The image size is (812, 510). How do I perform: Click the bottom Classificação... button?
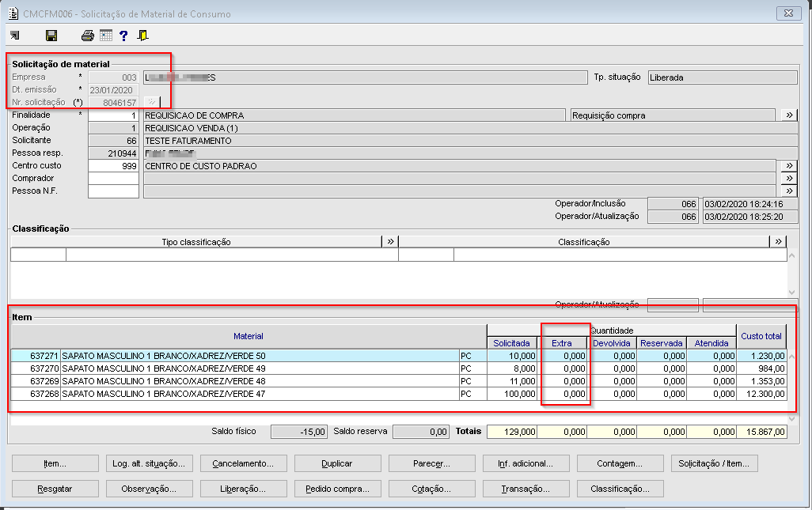(x=620, y=489)
